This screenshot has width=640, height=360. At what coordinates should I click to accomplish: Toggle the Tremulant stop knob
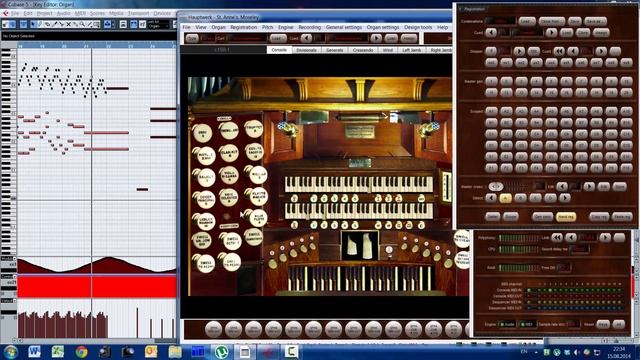(229, 130)
